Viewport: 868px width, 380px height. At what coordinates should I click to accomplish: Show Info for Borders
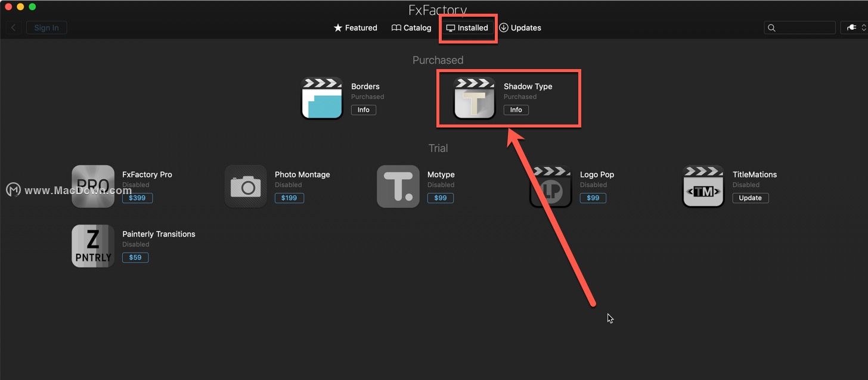[364, 110]
